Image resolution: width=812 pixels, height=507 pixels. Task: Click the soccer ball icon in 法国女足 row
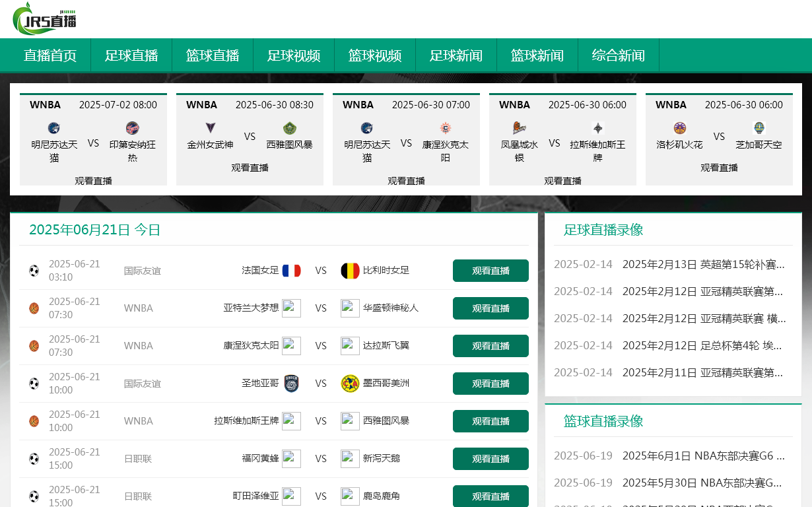[x=34, y=271]
